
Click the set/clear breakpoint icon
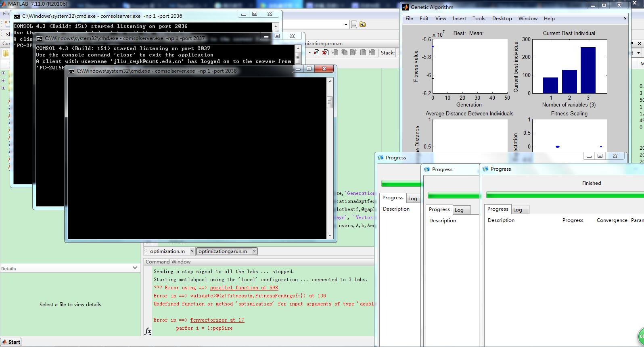[x=316, y=52]
